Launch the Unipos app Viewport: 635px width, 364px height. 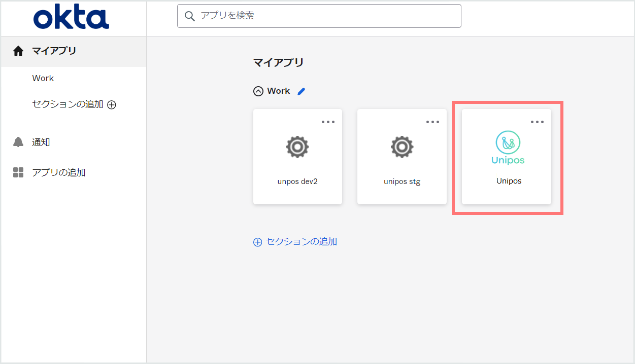click(x=507, y=157)
